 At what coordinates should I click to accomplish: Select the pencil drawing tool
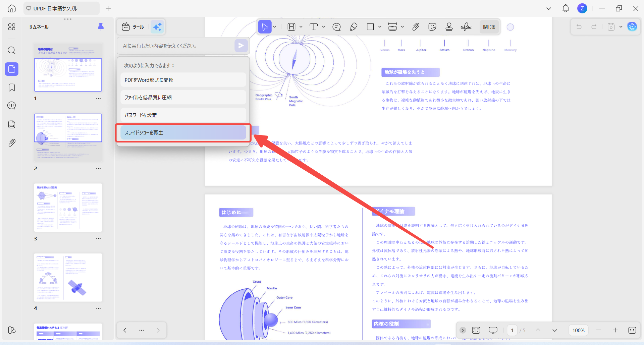coord(354,27)
